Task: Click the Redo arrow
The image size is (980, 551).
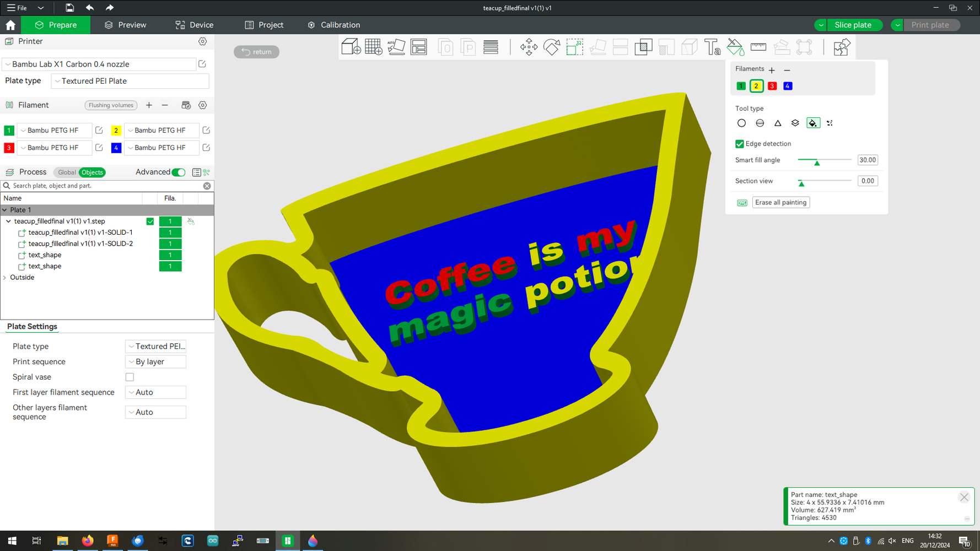Action: [110, 8]
